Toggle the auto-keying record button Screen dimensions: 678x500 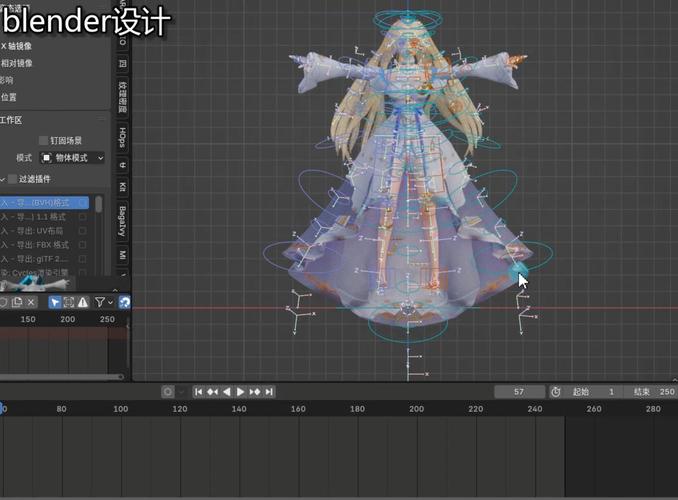click(x=168, y=392)
